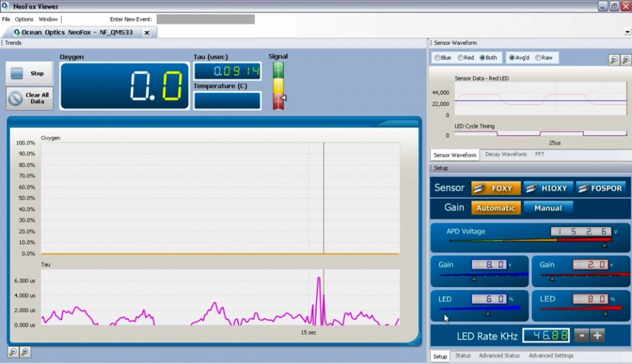The width and height of the screenshot is (632, 364).
Task: Click the HIOXY probe icon
Action: pos(531,188)
